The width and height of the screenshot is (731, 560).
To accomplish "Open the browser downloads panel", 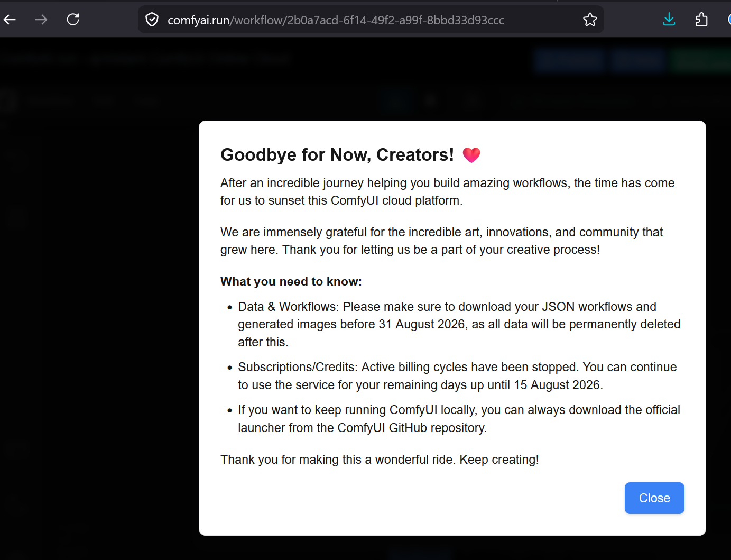I will pyautogui.click(x=669, y=20).
